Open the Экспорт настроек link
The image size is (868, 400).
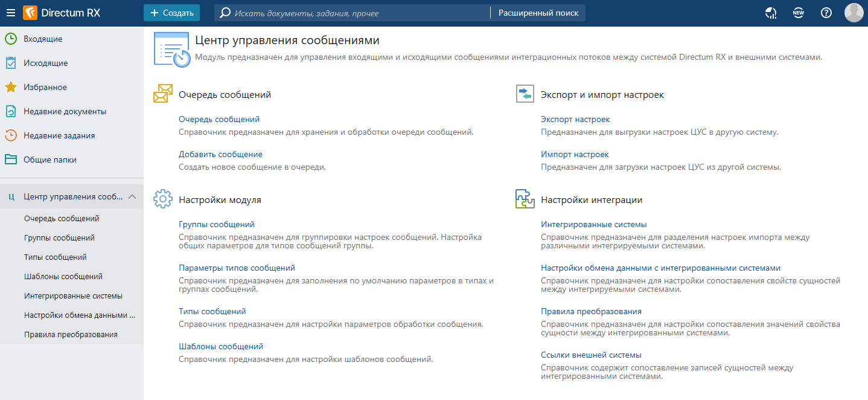pos(575,119)
